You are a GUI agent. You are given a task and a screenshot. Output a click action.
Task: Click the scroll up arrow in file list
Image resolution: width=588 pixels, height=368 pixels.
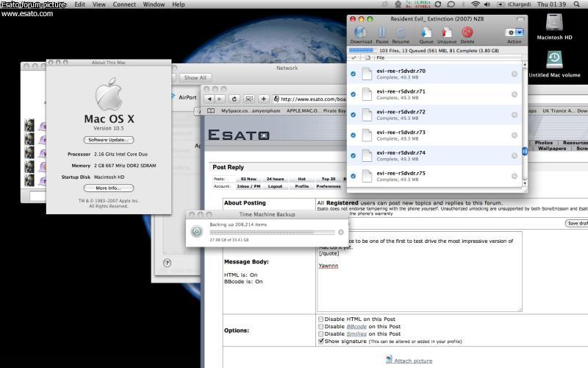[525, 65]
